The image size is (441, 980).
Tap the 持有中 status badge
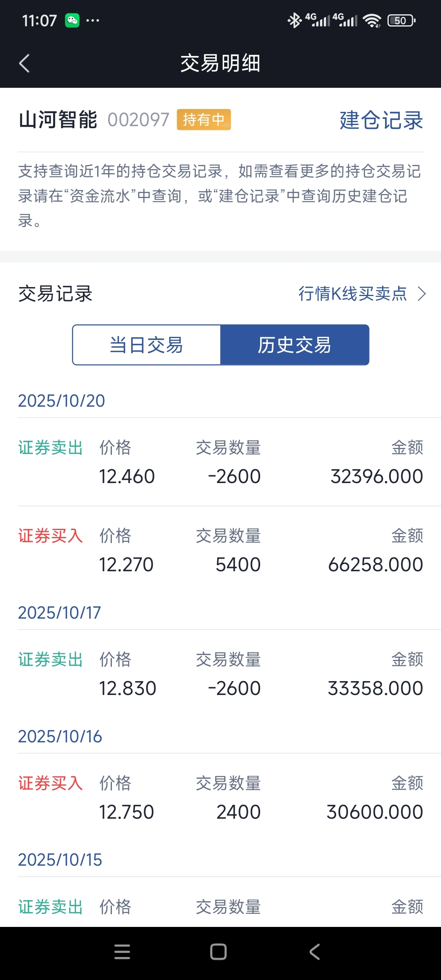[x=204, y=120]
